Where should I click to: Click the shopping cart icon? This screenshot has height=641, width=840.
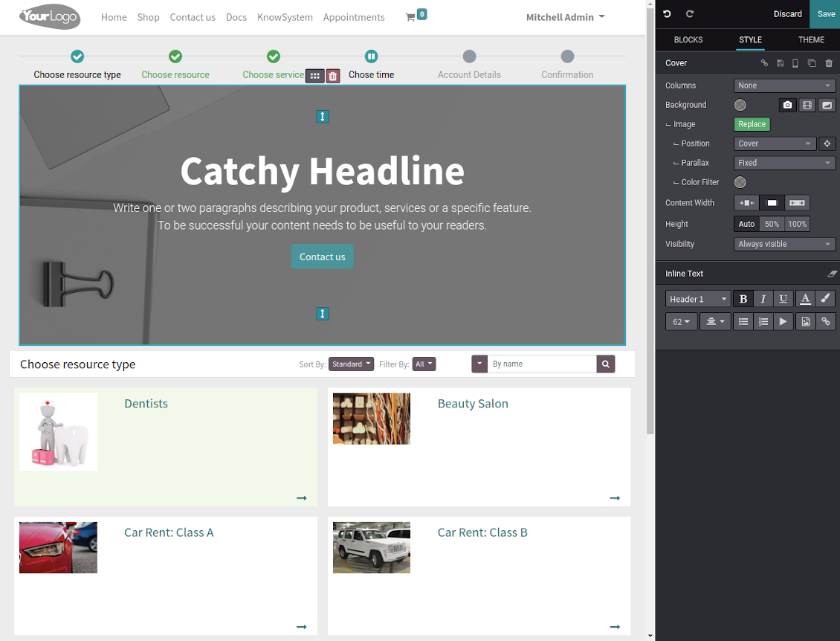410,17
